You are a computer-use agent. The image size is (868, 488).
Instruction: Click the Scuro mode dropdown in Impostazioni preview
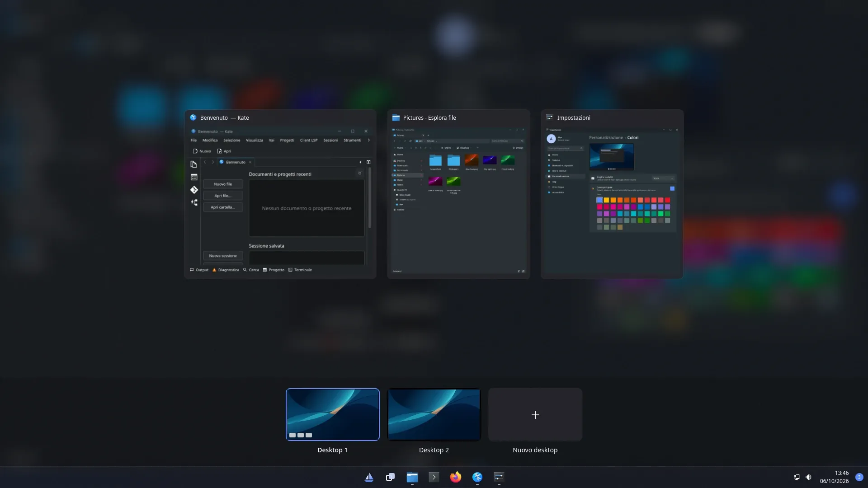[x=663, y=178]
